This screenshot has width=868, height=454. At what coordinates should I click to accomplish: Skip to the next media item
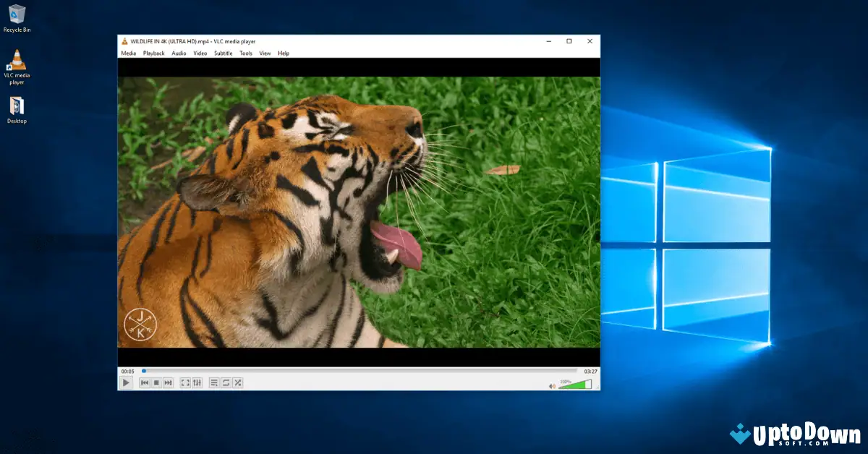click(166, 382)
